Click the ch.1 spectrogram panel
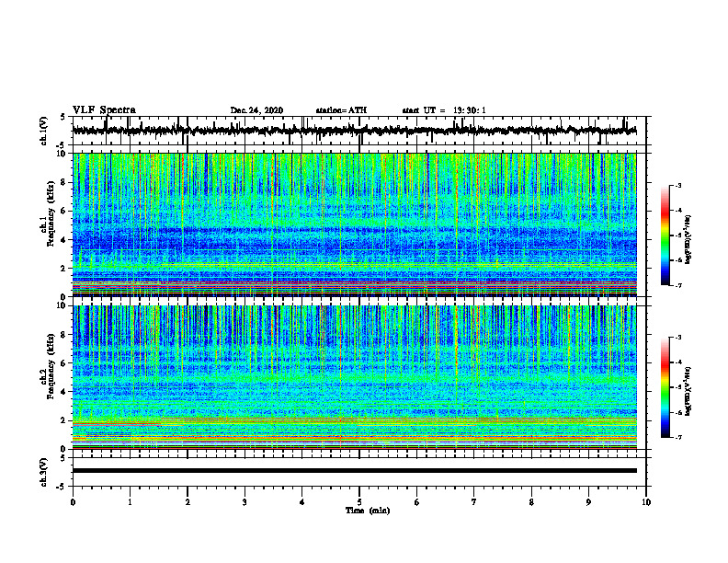728x563 pixels. pos(354,224)
